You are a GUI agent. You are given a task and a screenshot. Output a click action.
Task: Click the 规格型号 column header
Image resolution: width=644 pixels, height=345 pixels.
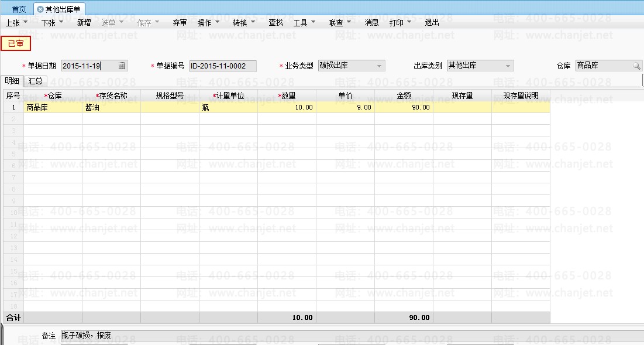coord(170,95)
